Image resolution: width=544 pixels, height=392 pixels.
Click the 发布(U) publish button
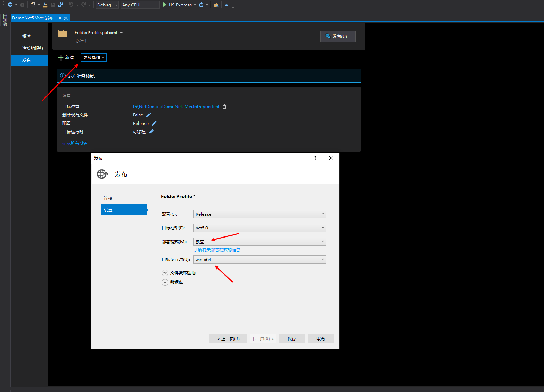(338, 36)
